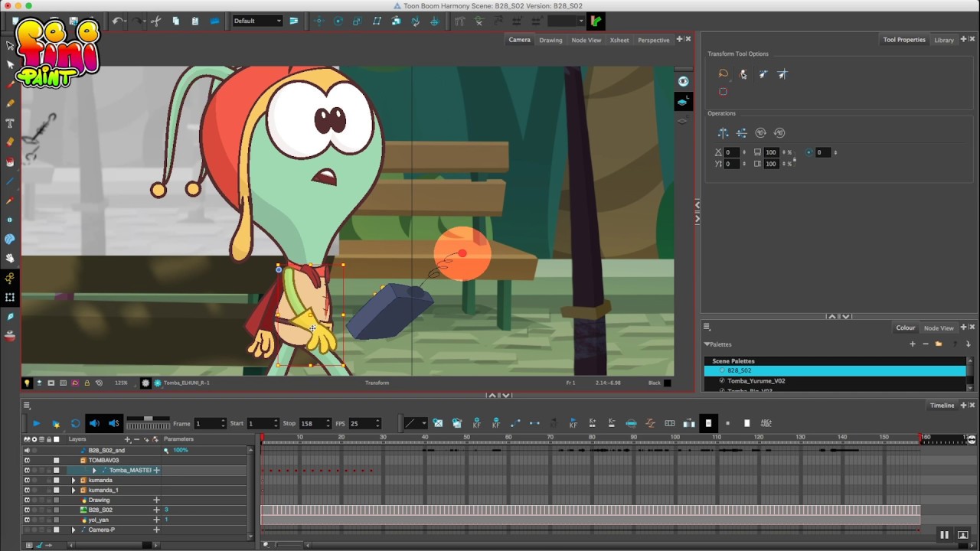
Task: Toggle visibility of TOMBAV03 layer
Action: coord(27,461)
